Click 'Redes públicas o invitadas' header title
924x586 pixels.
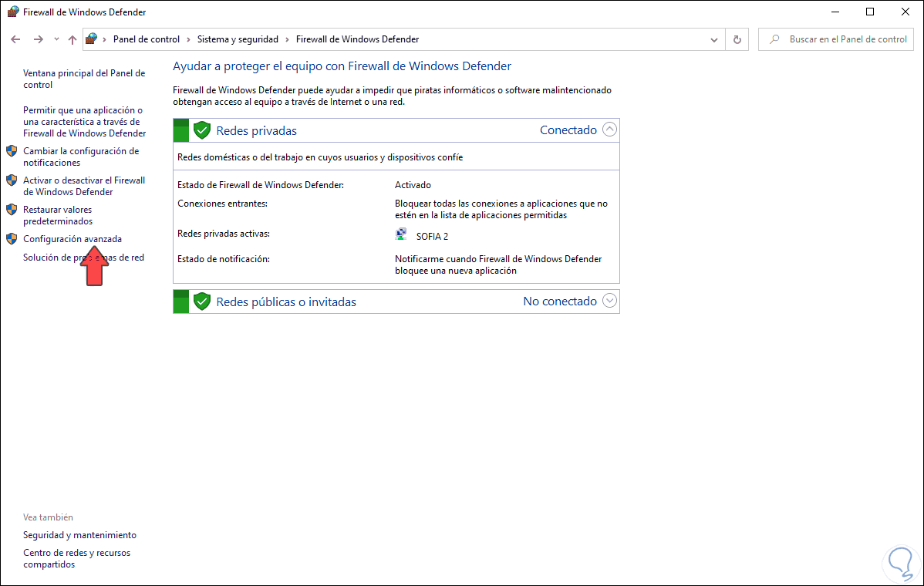coord(286,301)
